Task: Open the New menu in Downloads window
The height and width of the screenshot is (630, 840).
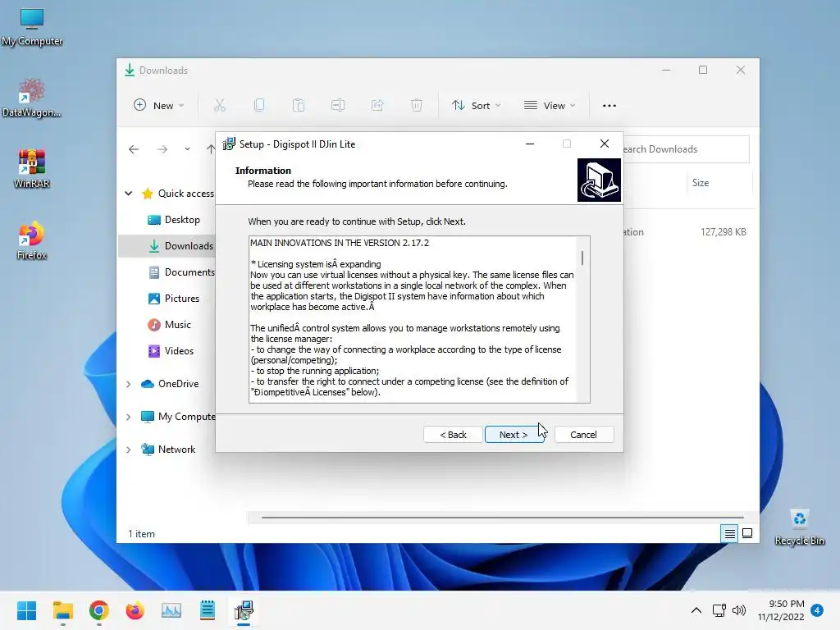Action: [x=158, y=106]
